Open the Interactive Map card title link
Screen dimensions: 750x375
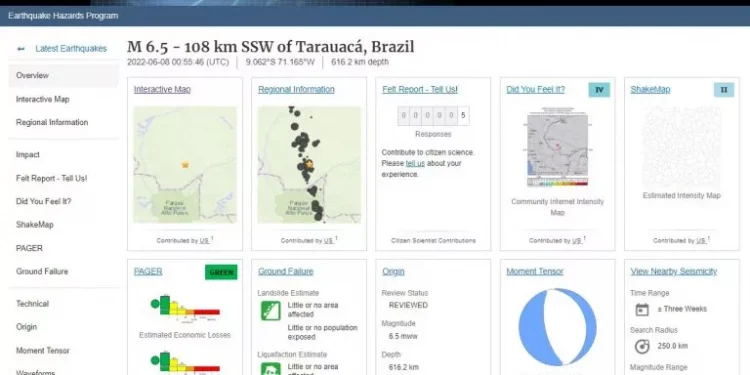(x=162, y=89)
